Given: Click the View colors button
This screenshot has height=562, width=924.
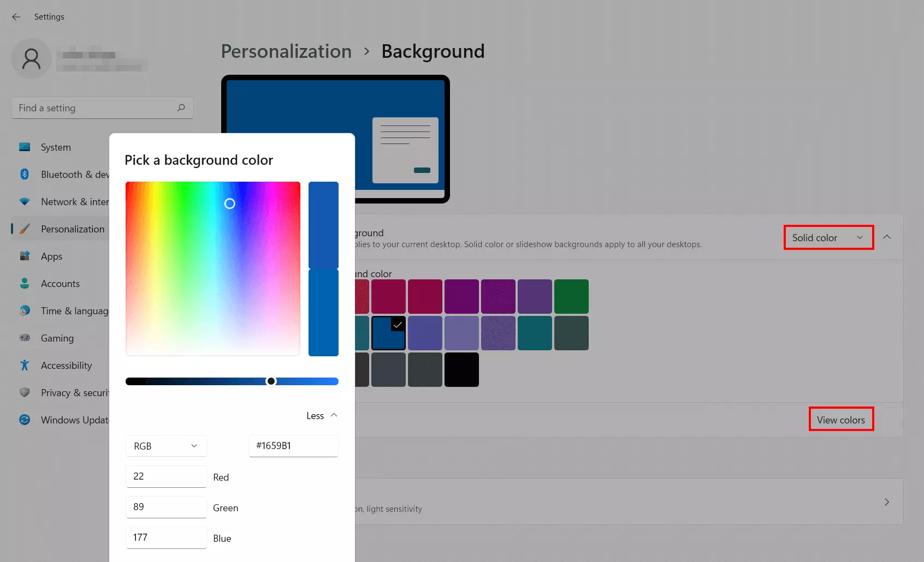Looking at the screenshot, I should point(840,420).
